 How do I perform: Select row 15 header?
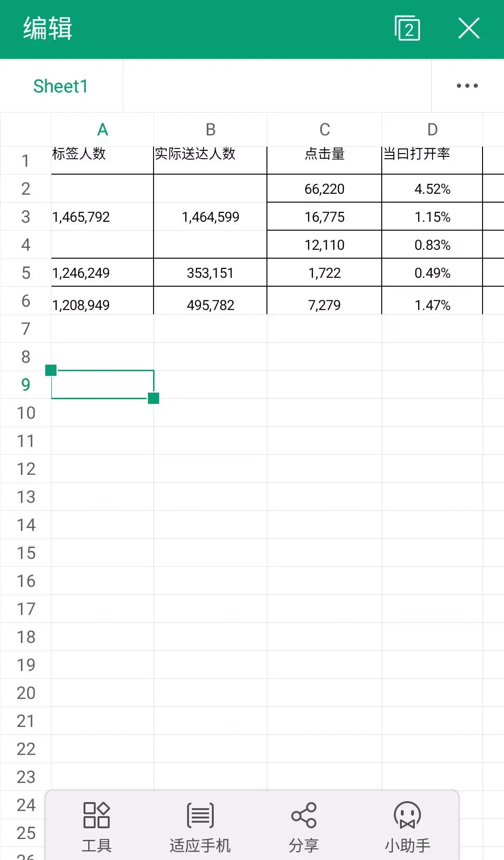[26, 553]
